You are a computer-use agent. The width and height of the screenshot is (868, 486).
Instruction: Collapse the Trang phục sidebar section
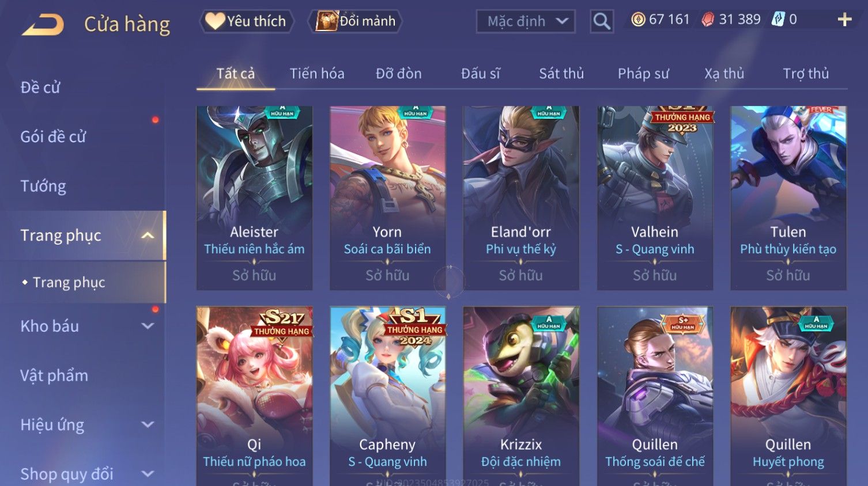pyautogui.click(x=148, y=235)
